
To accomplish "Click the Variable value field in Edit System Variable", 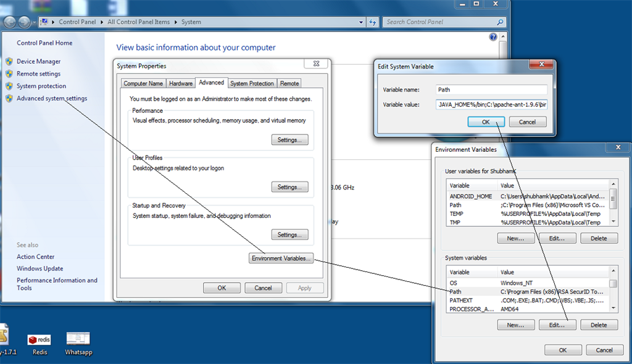I will coord(491,104).
